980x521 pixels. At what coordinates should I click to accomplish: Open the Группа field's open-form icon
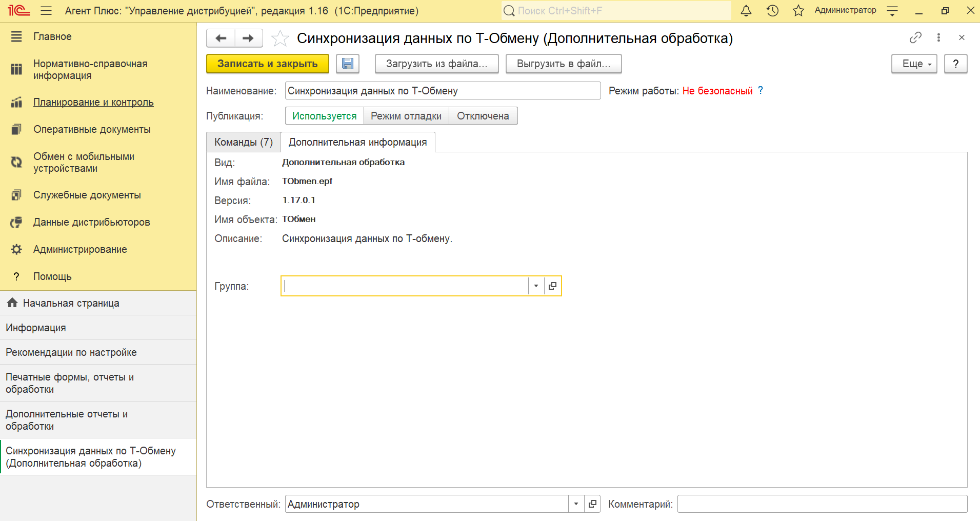(552, 286)
